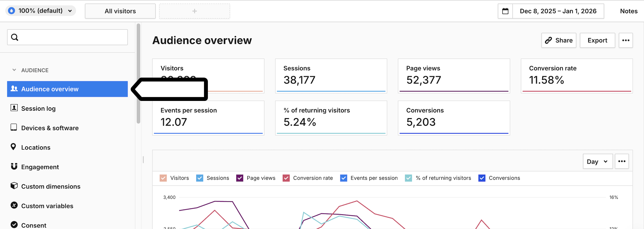Image resolution: width=644 pixels, height=229 pixels.
Task: Click the sidebar vertical scrollbar
Action: click(138, 73)
